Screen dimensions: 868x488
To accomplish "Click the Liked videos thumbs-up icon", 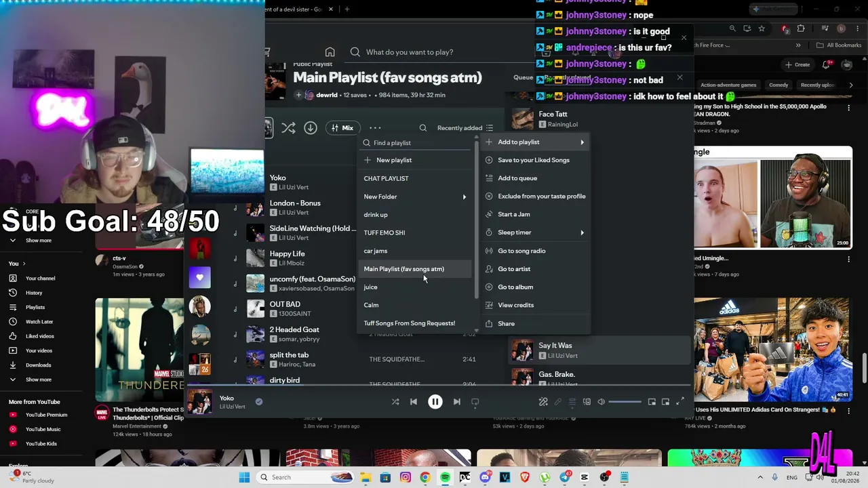I will click(12, 336).
